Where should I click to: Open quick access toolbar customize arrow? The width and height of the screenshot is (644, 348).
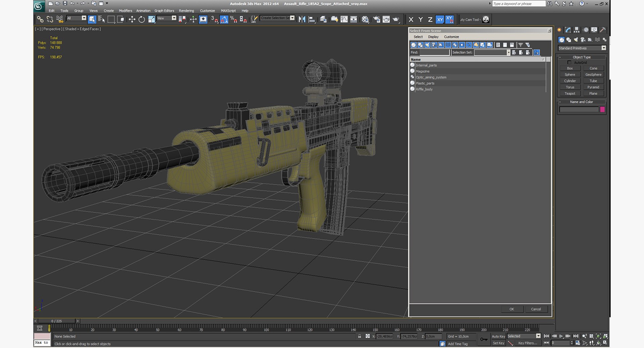click(x=107, y=3)
